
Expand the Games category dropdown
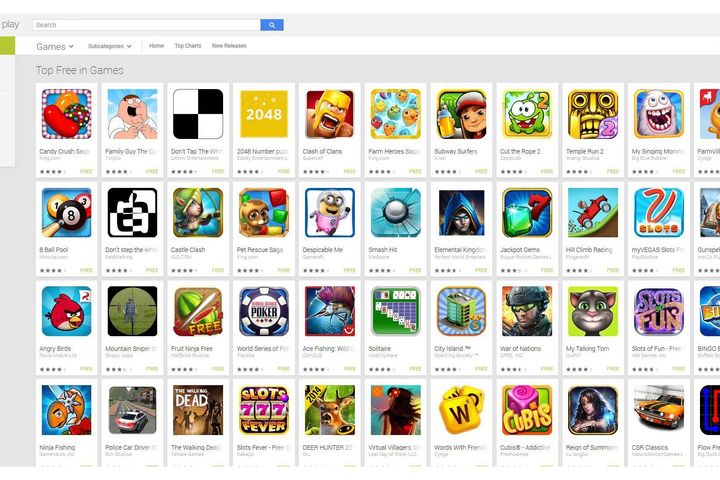point(55,46)
